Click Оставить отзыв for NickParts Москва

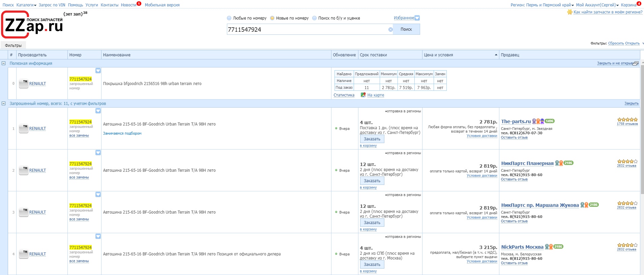click(x=514, y=263)
